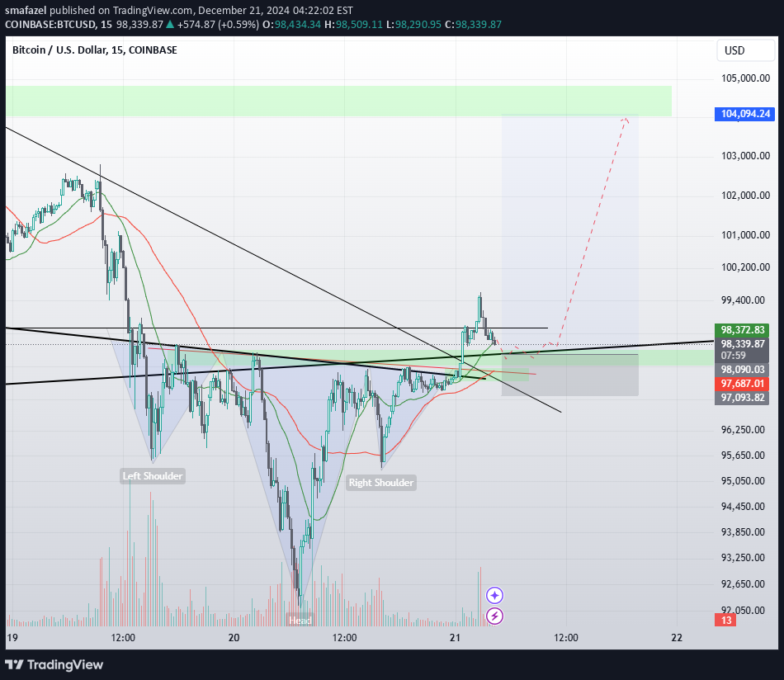Click the date 22 on the time axis

click(x=677, y=637)
